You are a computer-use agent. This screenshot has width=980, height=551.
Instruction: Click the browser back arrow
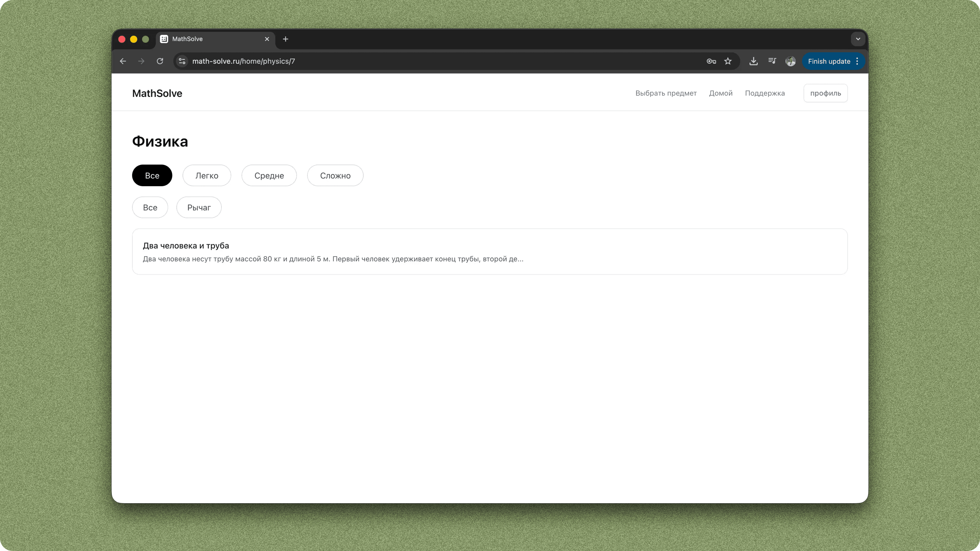[123, 61]
